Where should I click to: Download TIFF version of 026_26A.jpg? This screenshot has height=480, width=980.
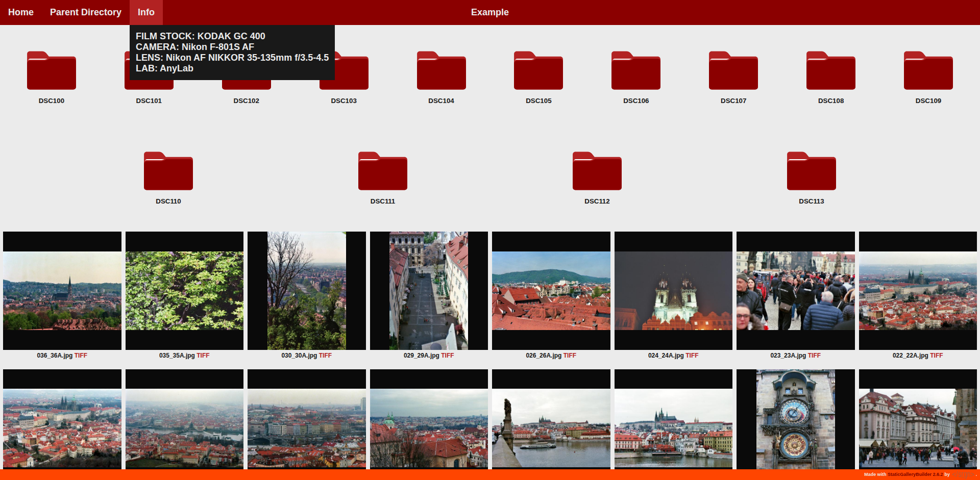tap(570, 356)
